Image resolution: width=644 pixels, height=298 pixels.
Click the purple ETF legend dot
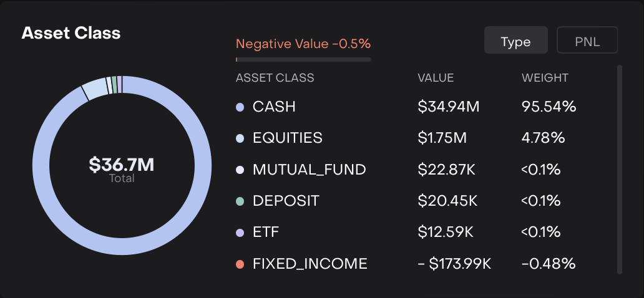pyautogui.click(x=240, y=233)
